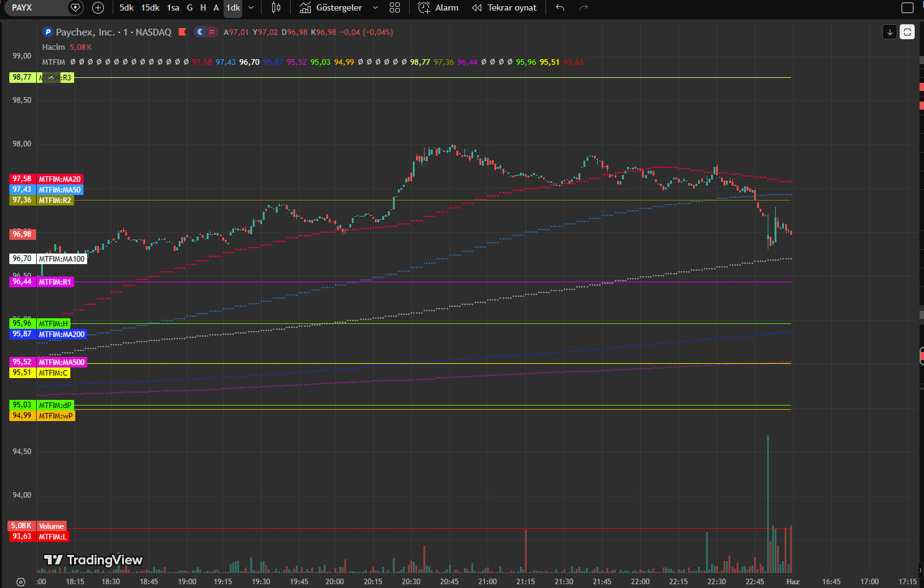
Task: Click the Haz date label on time axis
Action: [793, 582]
